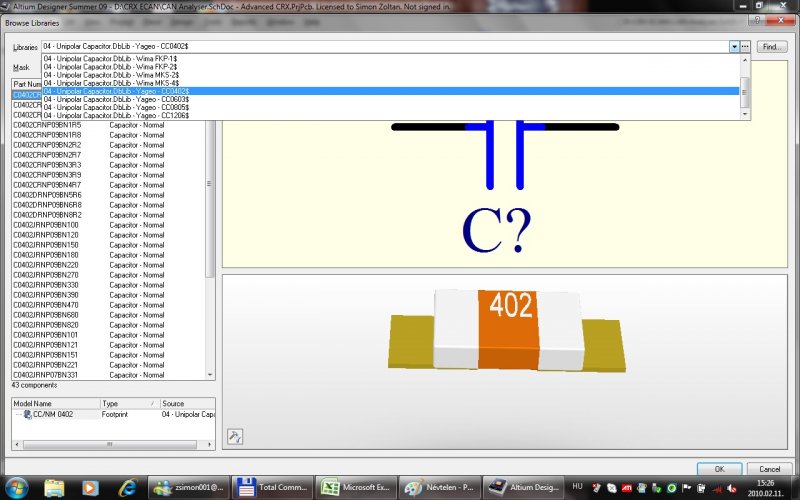Image resolution: width=800 pixels, height=500 pixels.
Task: Select Wima MKS-4$ library from list
Action: coord(391,83)
